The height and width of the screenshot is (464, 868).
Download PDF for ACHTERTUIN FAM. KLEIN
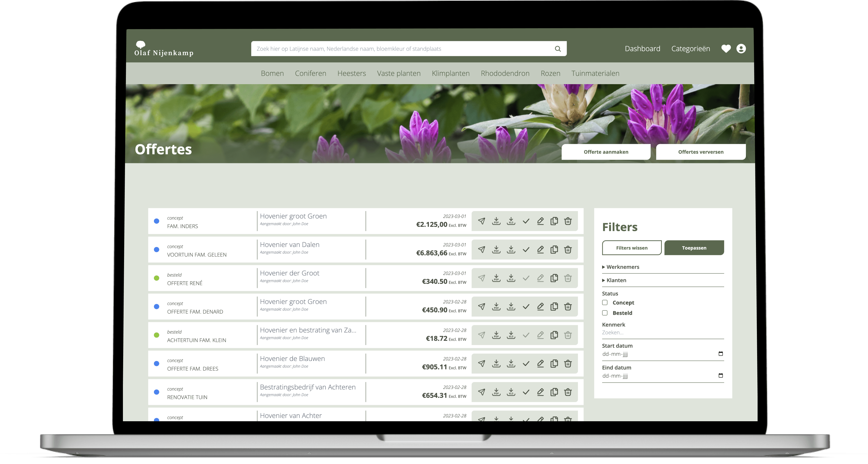tap(496, 335)
